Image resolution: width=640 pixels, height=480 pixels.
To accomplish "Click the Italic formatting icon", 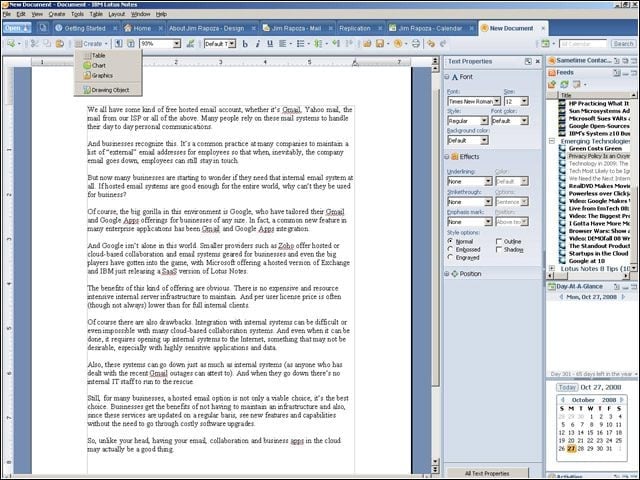I will tap(258, 44).
